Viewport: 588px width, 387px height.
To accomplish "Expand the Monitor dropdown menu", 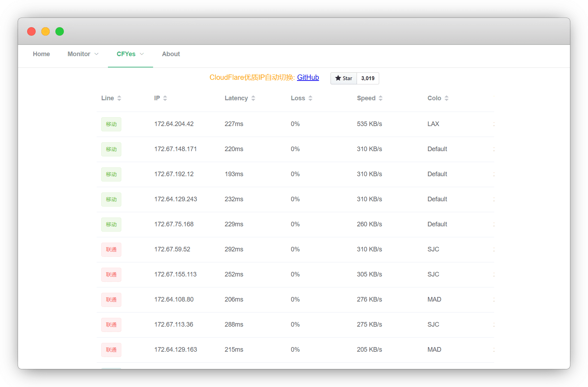I will pos(83,54).
